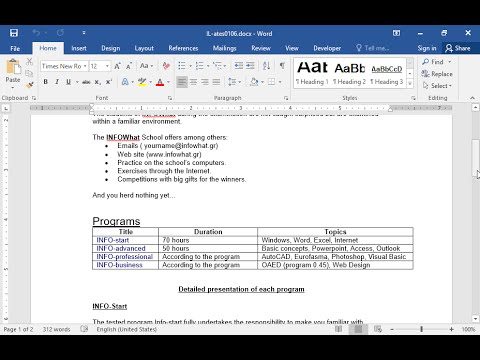Expand the Bullets list dropdown arrow
Image resolution: width=480 pixels, height=360 pixels.
pyautogui.click(x=190, y=66)
